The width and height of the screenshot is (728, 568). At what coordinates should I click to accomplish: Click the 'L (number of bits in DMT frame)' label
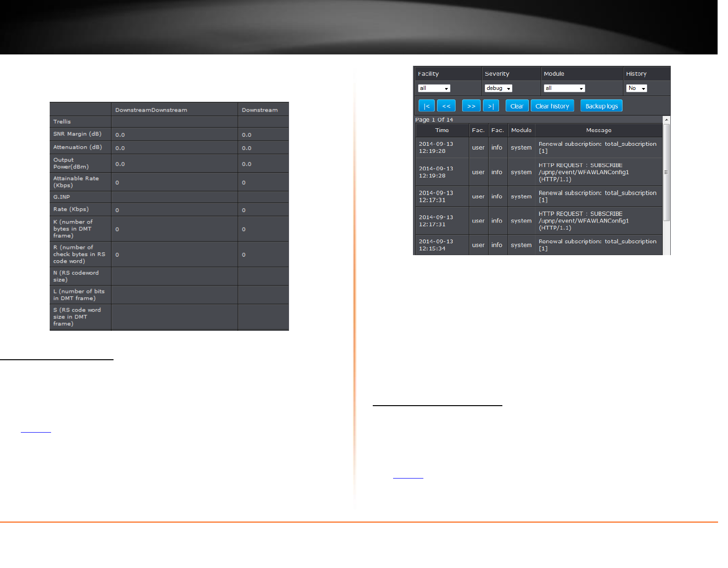[79, 295]
